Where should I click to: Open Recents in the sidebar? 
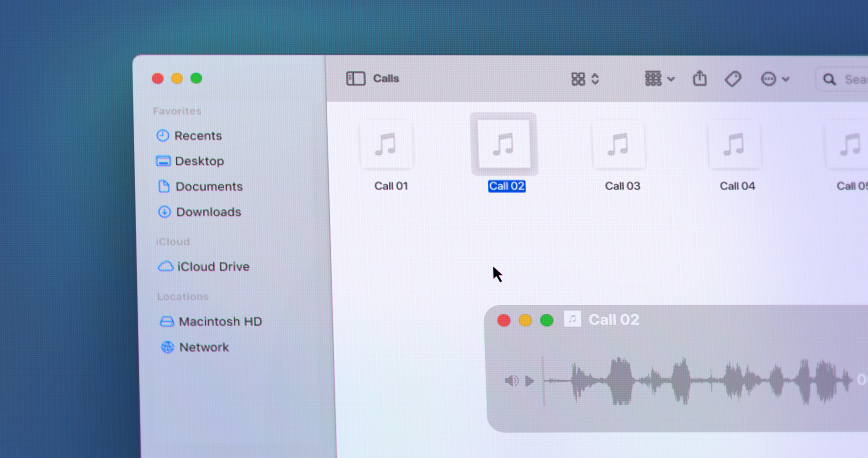[197, 136]
